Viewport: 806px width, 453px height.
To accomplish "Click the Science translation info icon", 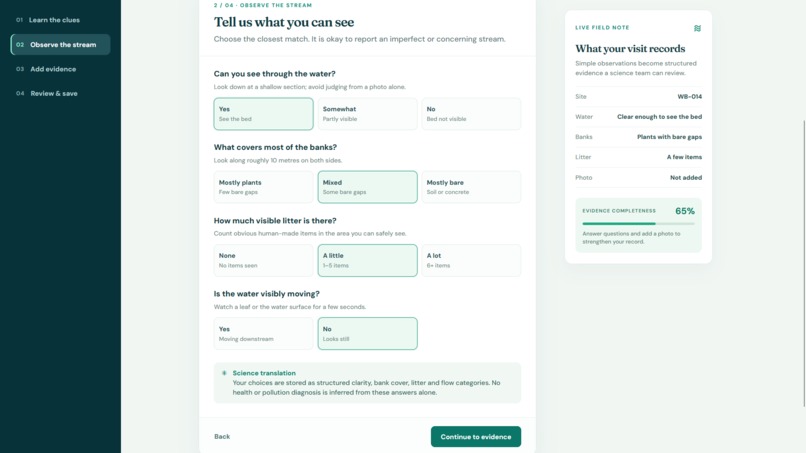I will (x=224, y=373).
